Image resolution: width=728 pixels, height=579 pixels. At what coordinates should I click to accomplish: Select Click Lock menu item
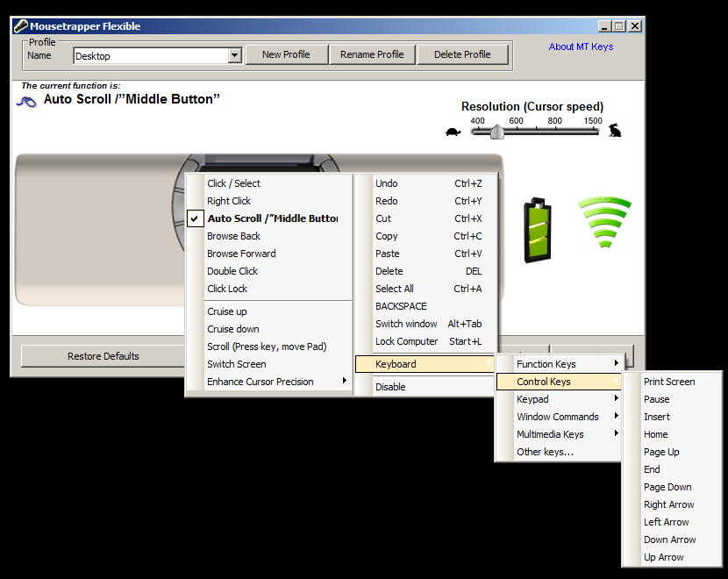[269, 289]
